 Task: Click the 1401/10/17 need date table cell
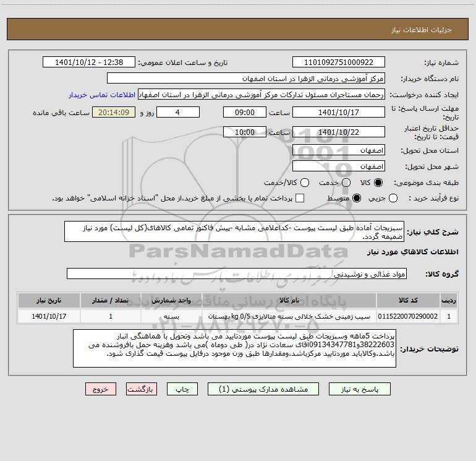49,316
